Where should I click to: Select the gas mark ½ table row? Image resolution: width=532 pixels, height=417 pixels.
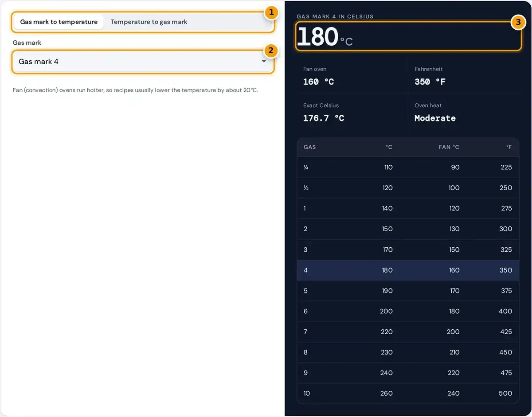point(408,188)
